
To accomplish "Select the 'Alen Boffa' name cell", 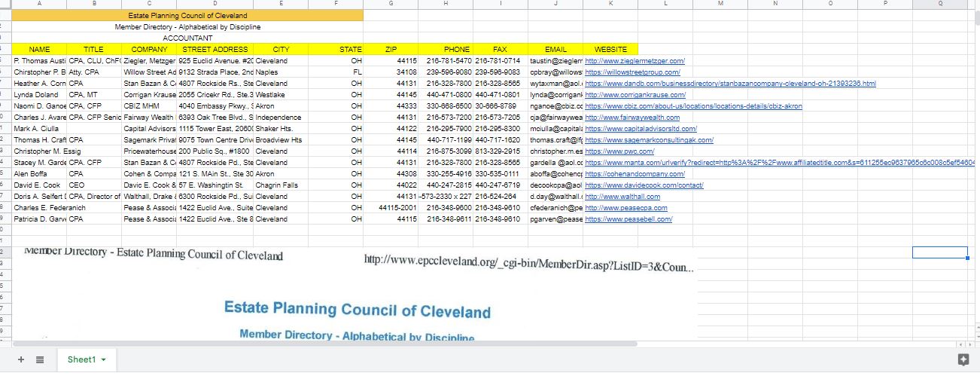I will click(x=39, y=174).
